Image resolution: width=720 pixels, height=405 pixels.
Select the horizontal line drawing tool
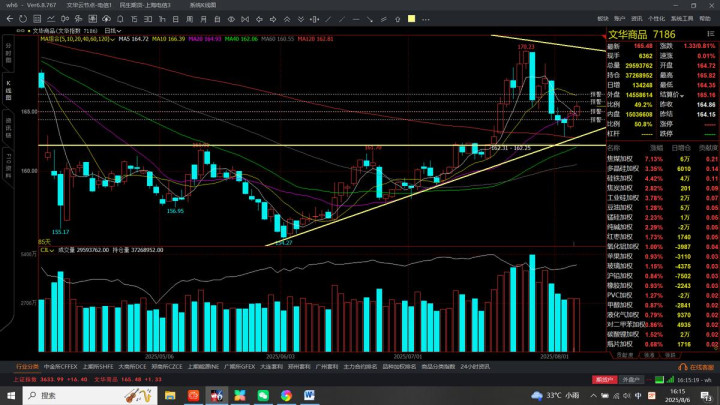click(356, 19)
